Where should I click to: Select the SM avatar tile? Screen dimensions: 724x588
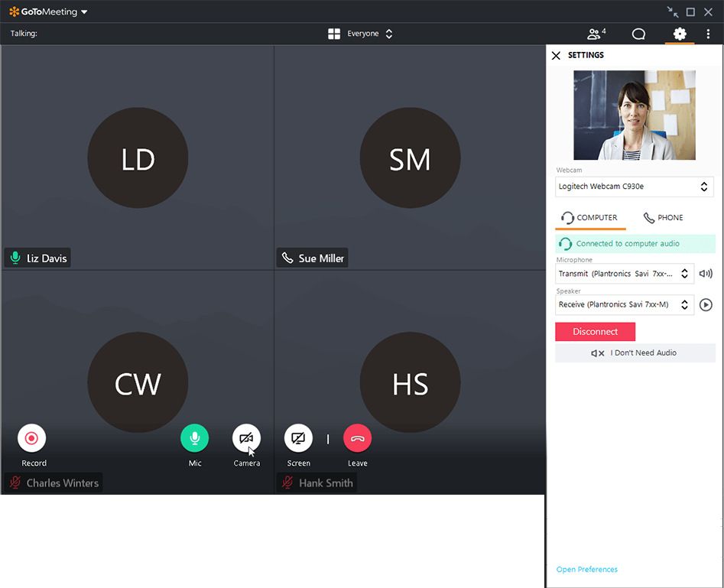[410, 158]
